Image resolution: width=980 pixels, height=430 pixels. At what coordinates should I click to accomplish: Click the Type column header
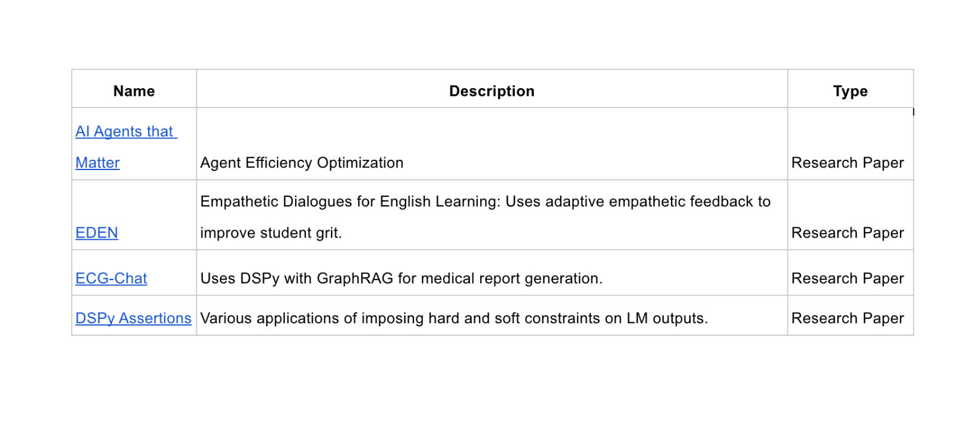tap(849, 91)
